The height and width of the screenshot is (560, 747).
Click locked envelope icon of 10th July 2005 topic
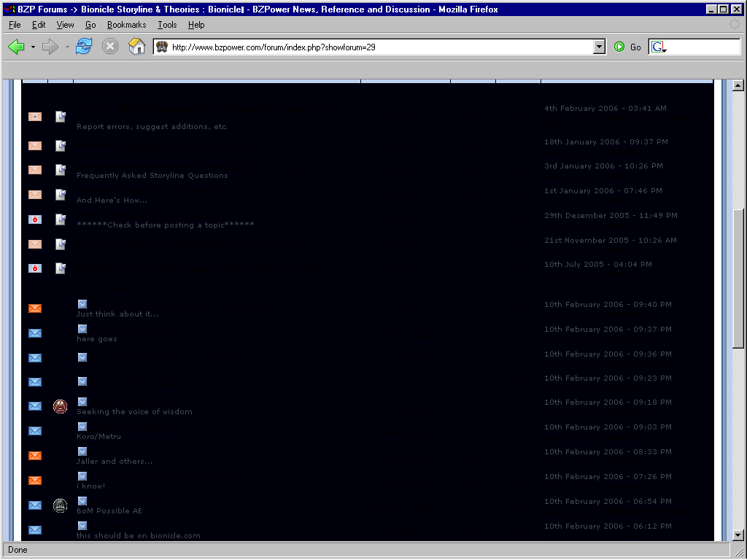pyautogui.click(x=35, y=268)
